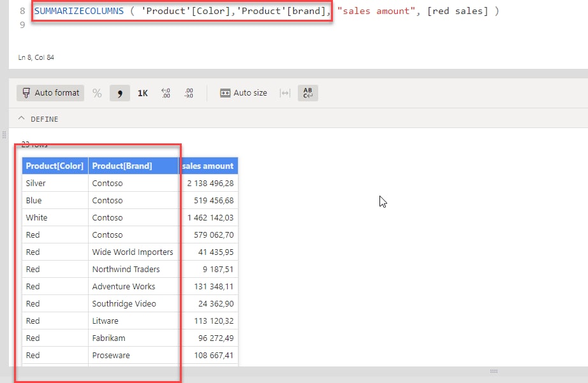Click the Southridge Video cell
588x383 pixels.
tap(133, 304)
